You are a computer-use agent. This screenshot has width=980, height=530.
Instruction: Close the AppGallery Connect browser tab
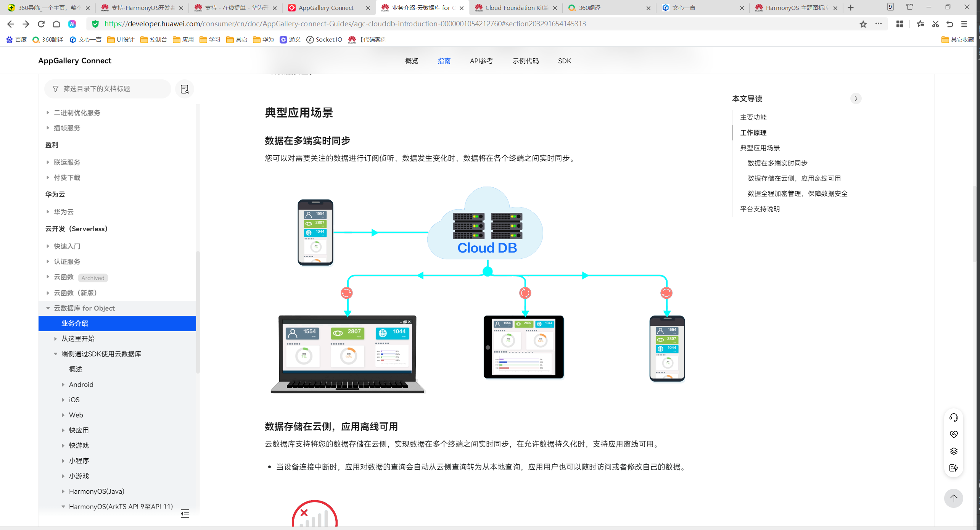click(368, 8)
